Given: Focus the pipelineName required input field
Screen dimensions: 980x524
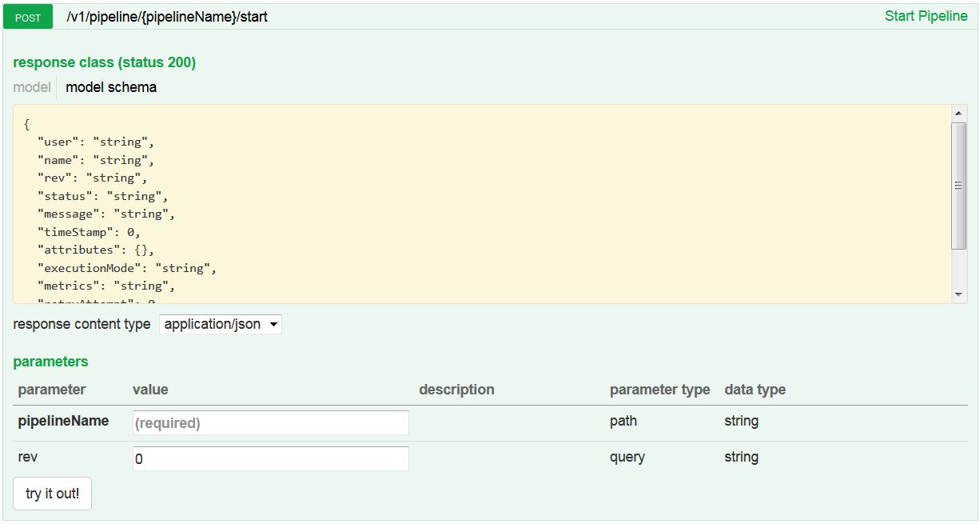Looking at the screenshot, I should [x=270, y=422].
